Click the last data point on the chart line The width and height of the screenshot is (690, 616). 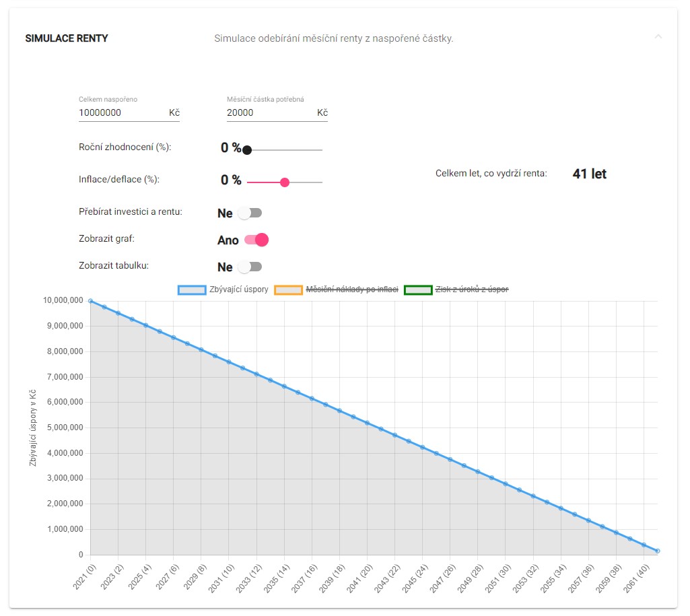[x=658, y=551]
